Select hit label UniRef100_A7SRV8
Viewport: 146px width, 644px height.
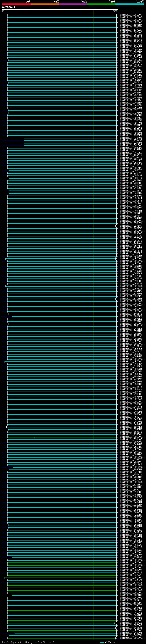[x=131, y=208]
